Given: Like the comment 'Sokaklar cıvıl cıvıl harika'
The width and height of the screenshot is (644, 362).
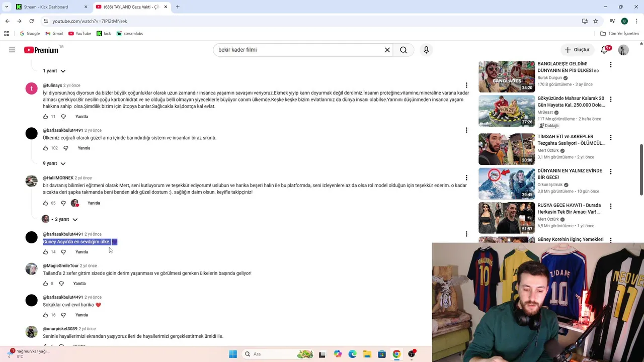Looking at the screenshot, I should point(45,315).
